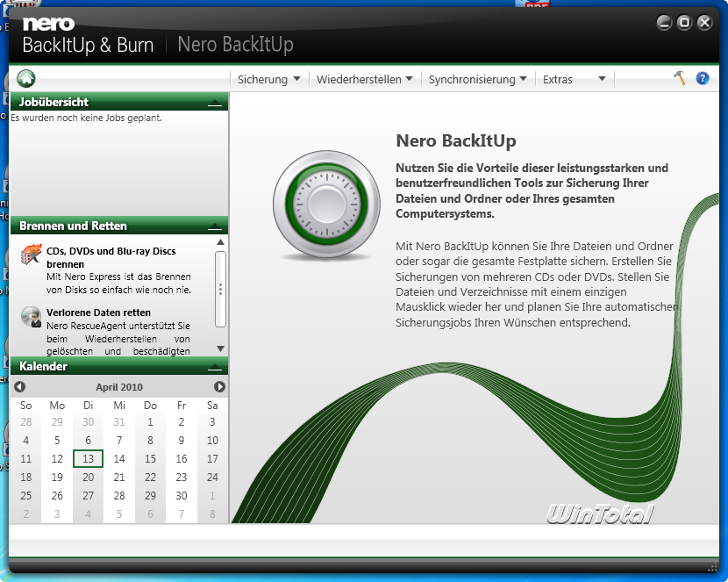The image size is (728, 582).
Task: Select April 30 in the calendar
Action: [181, 496]
